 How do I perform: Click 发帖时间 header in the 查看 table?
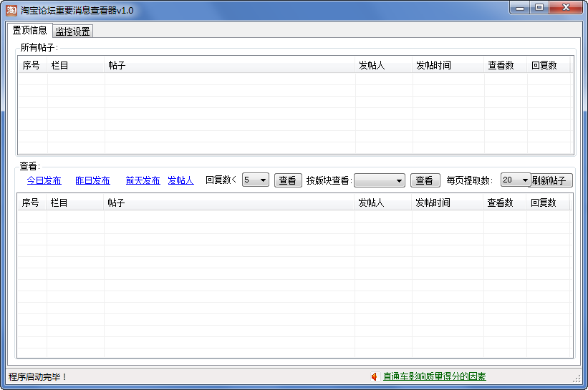(448, 203)
